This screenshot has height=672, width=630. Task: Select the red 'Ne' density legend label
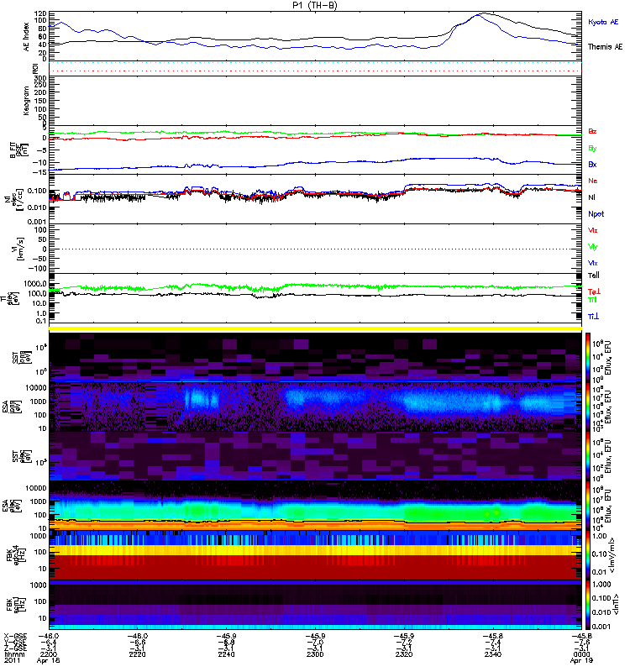click(x=593, y=181)
